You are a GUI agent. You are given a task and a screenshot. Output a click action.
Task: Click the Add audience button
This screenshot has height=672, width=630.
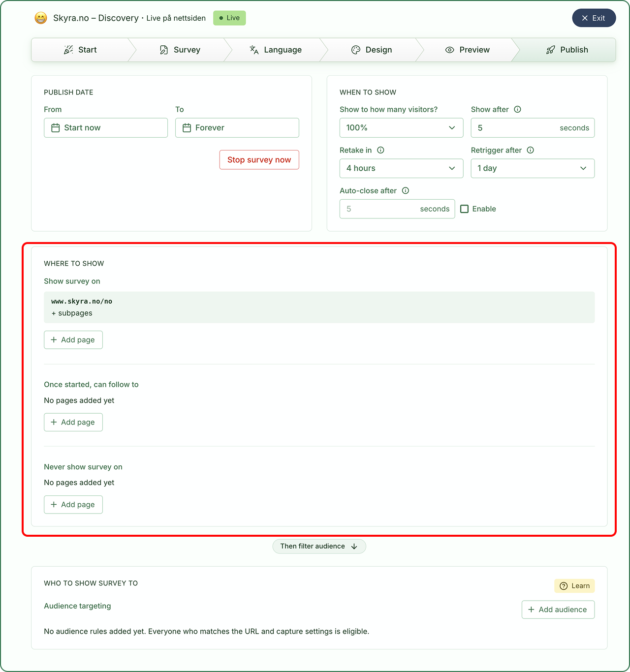pos(558,610)
